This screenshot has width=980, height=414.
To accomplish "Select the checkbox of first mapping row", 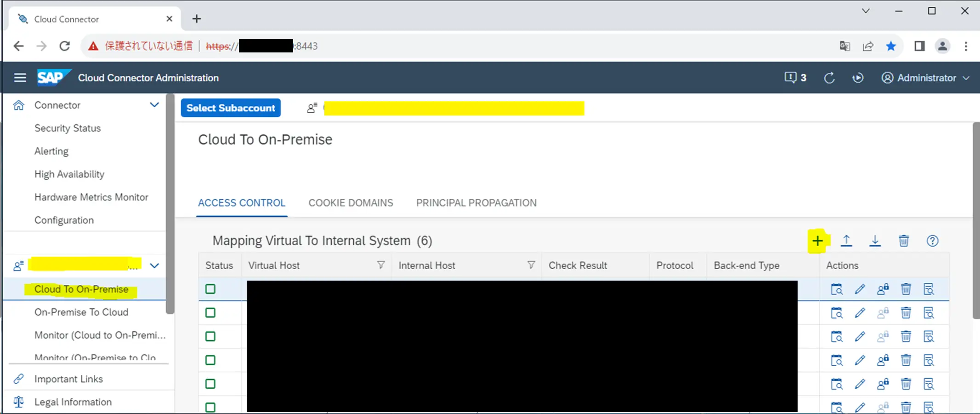I will coord(210,289).
